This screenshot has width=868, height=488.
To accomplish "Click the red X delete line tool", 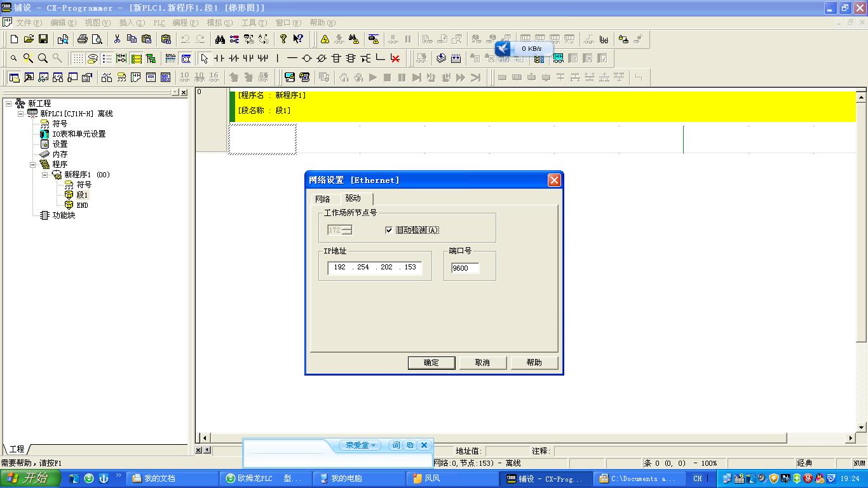I will 395,58.
